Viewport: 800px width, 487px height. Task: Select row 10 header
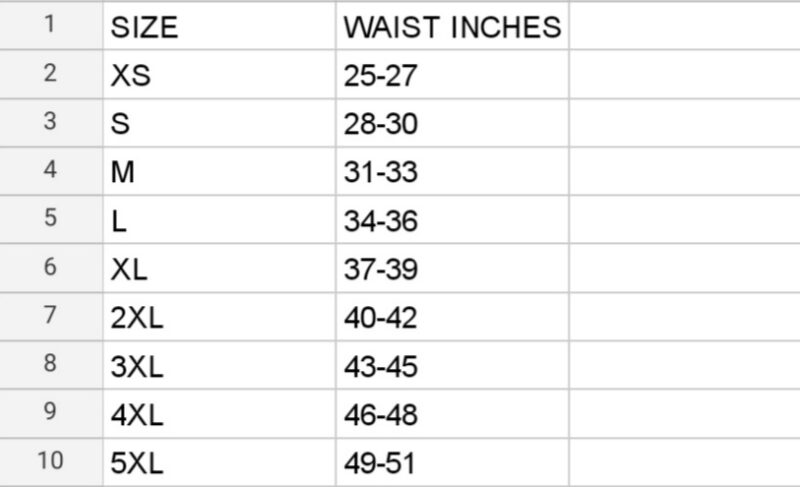pos(50,463)
